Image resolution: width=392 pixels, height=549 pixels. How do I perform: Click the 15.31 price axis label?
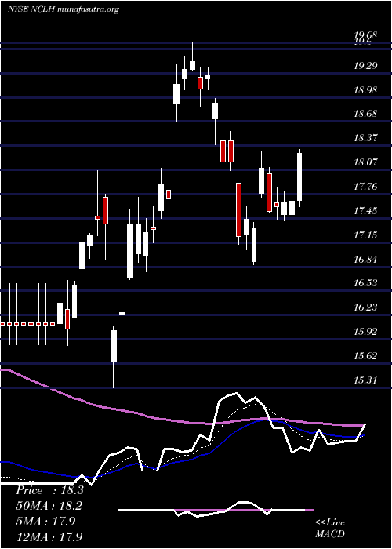click(365, 380)
